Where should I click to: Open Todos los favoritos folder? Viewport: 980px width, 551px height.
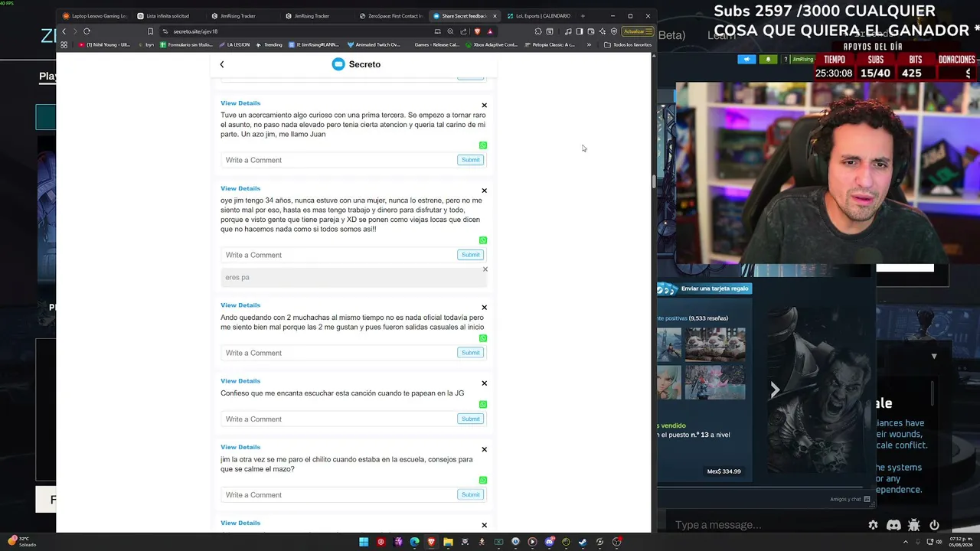628,45
